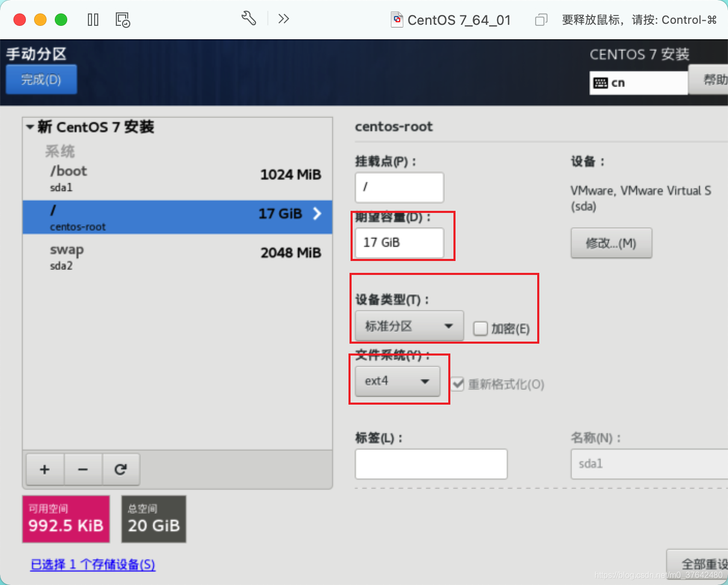Click the 2048 MiB size of swap
Image resolution: width=728 pixels, height=585 pixels.
tap(291, 253)
